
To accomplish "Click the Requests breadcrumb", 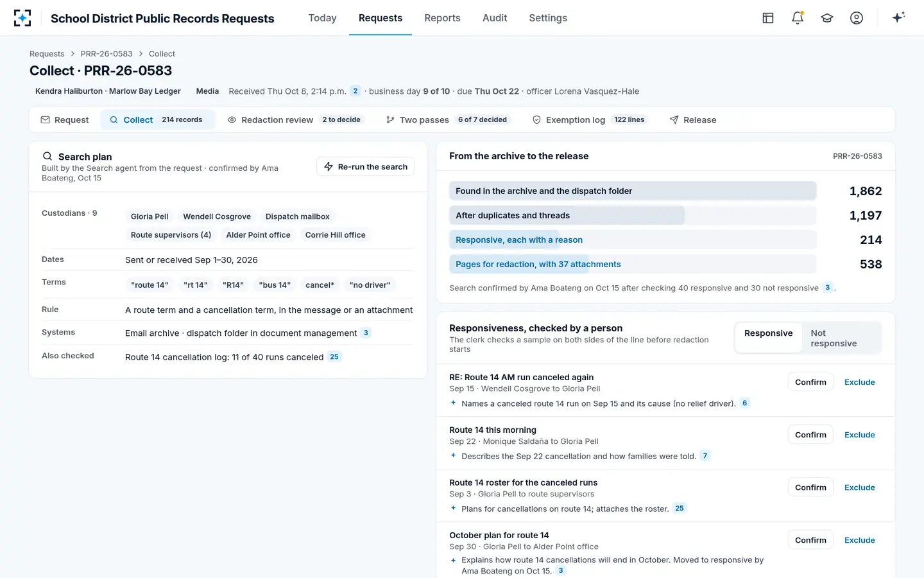I will pyautogui.click(x=47, y=54).
